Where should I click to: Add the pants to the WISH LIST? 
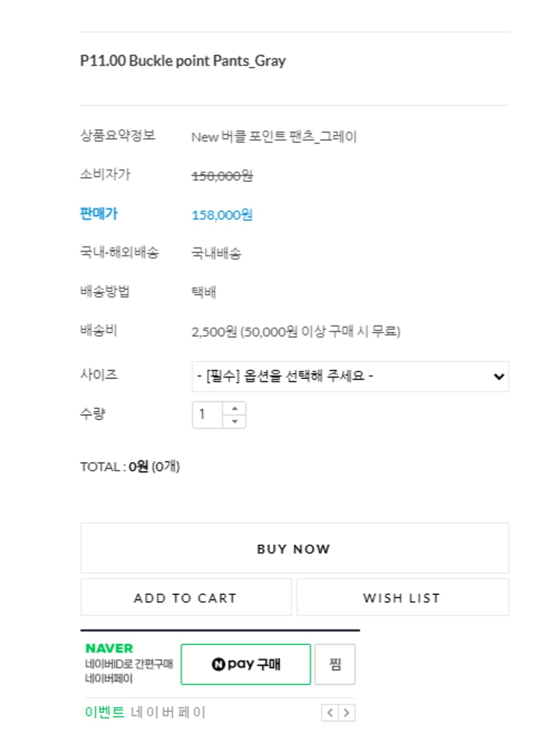click(x=402, y=598)
